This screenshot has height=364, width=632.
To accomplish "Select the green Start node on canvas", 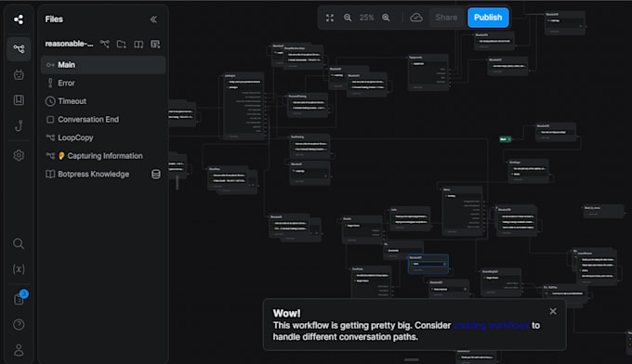I will pos(505,139).
